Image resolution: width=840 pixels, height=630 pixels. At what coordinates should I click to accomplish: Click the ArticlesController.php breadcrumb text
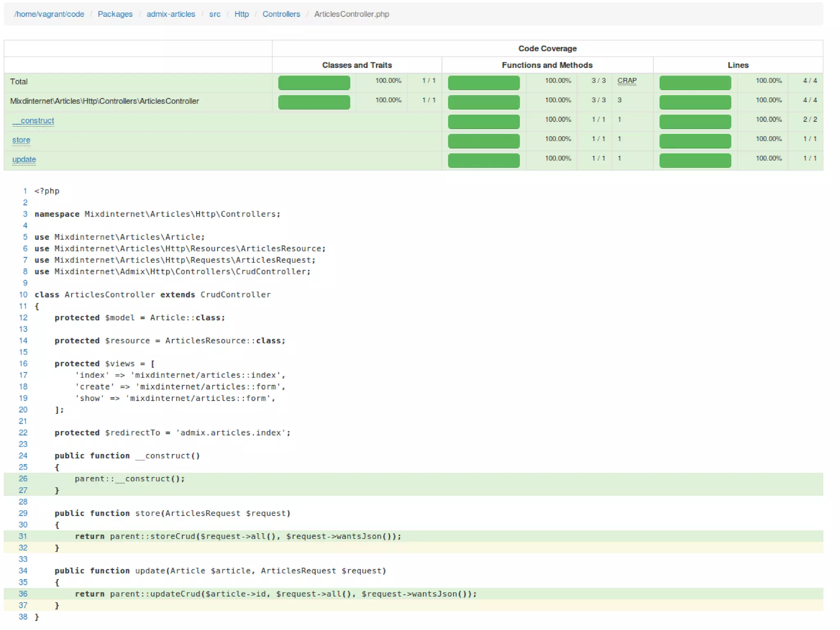tap(351, 14)
